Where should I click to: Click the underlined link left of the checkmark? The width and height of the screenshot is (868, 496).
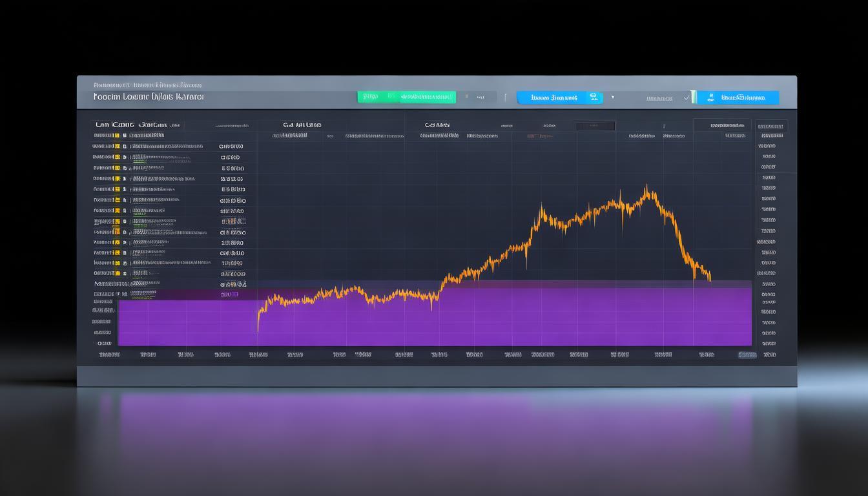[x=659, y=98]
